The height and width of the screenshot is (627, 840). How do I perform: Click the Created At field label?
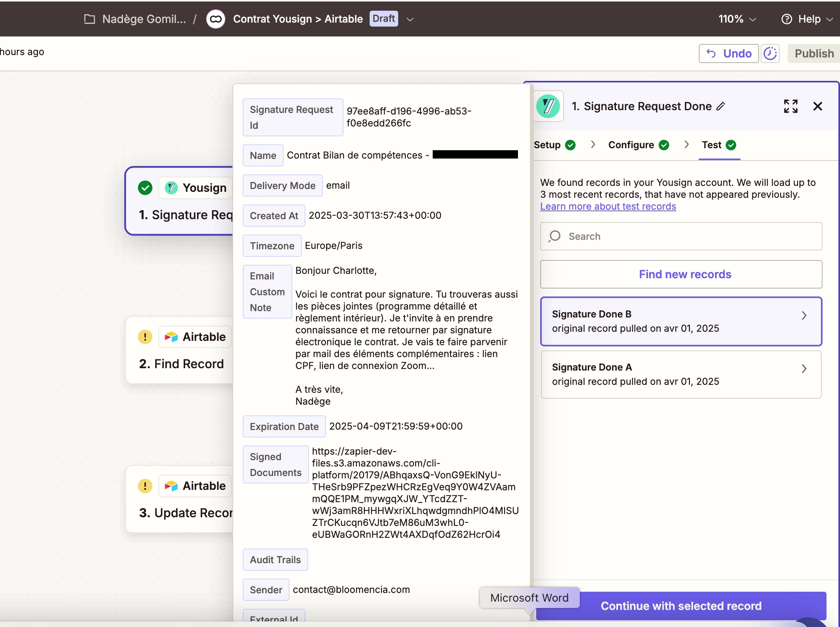(x=274, y=216)
